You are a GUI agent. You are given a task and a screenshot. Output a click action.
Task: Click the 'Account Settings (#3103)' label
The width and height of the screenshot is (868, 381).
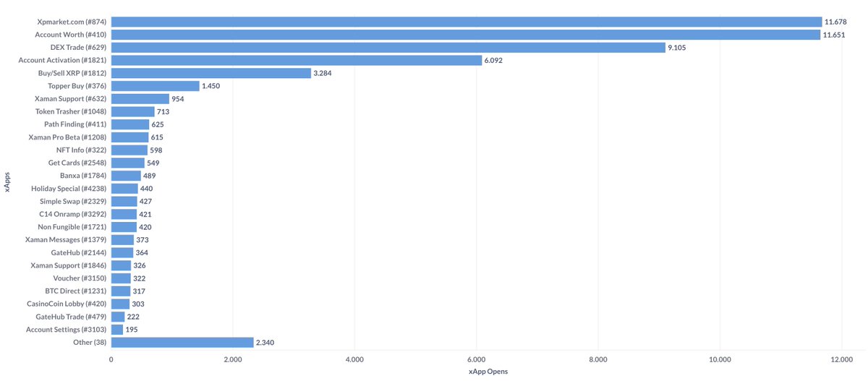(66, 330)
